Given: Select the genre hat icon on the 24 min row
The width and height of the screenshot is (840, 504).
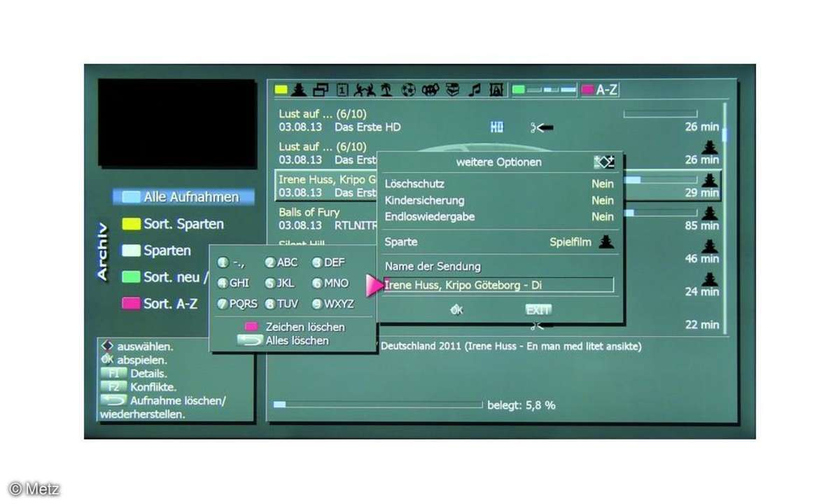Looking at the screenshot, I should click(710, 278).
